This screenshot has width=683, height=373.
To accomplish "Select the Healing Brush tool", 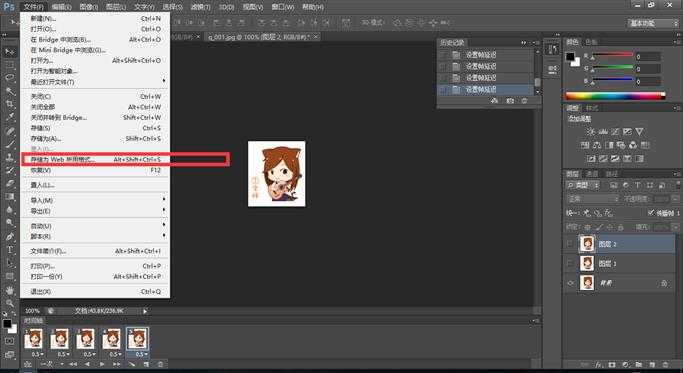I will pyautogui.click(x=10, y=131).
